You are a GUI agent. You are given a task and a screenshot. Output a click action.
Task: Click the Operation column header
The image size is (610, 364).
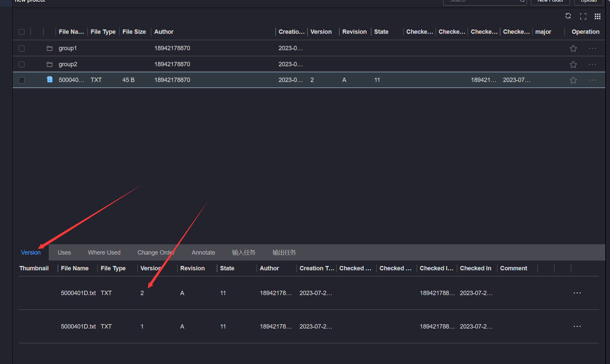[x=586, y=32]
